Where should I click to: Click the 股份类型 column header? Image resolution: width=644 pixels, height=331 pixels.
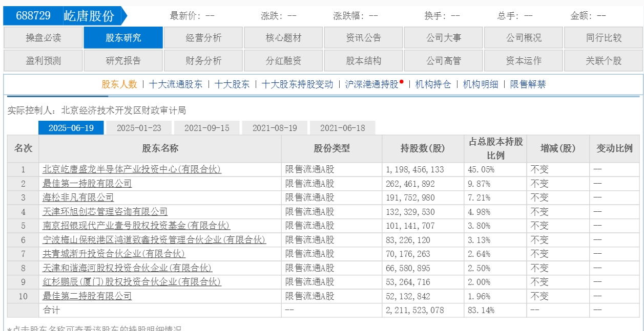pos(332,149)
